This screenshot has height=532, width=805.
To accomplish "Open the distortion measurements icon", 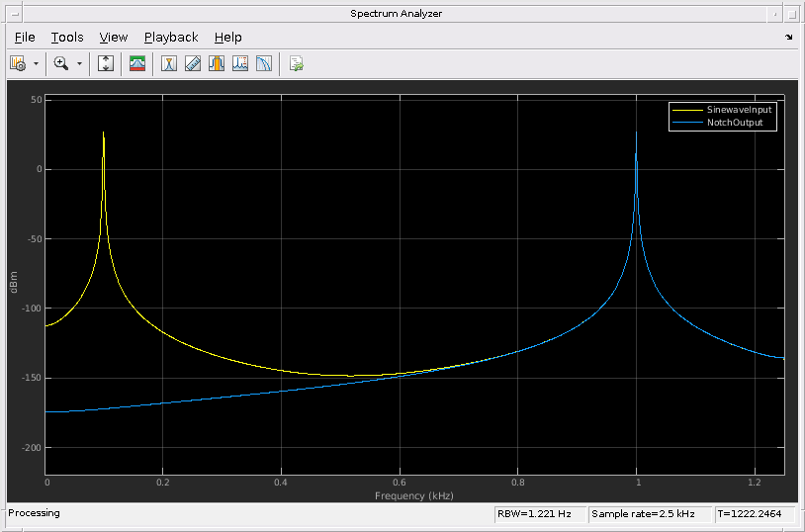I will coord(240,63).
